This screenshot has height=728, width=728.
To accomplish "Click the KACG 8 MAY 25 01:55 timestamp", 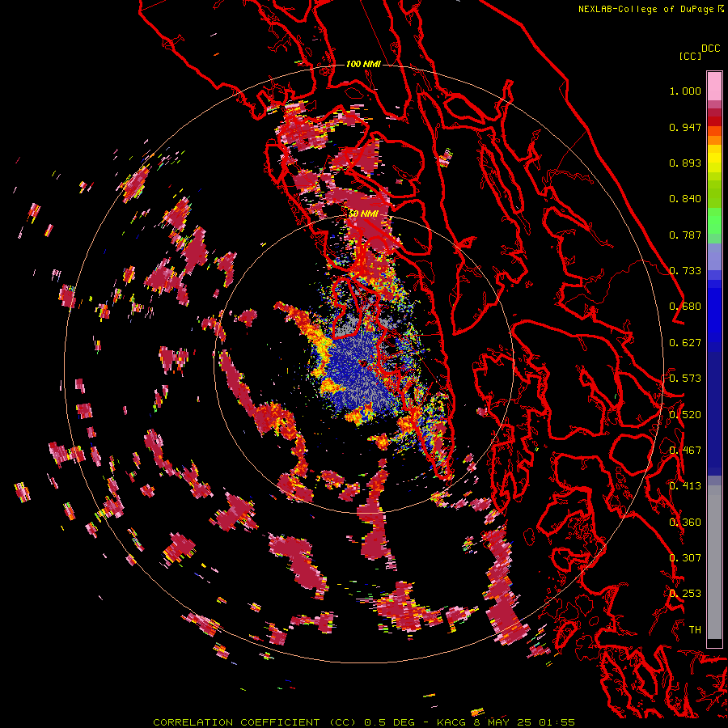I will 506,722.
